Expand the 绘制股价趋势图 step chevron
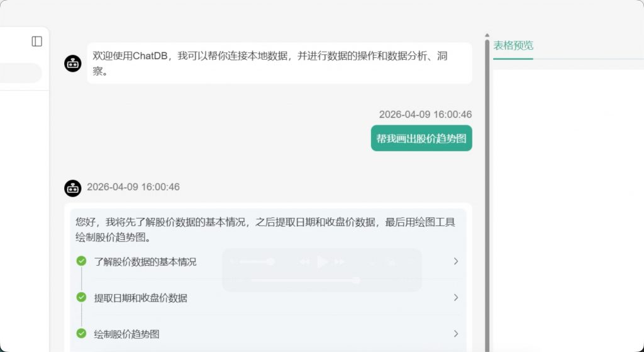The height and width of the screenshot is (352, 644). click(x=456, y=334)
